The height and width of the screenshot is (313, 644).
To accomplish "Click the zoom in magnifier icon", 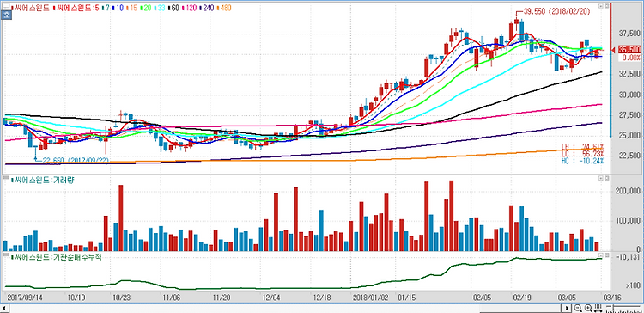I will point(588,308).
